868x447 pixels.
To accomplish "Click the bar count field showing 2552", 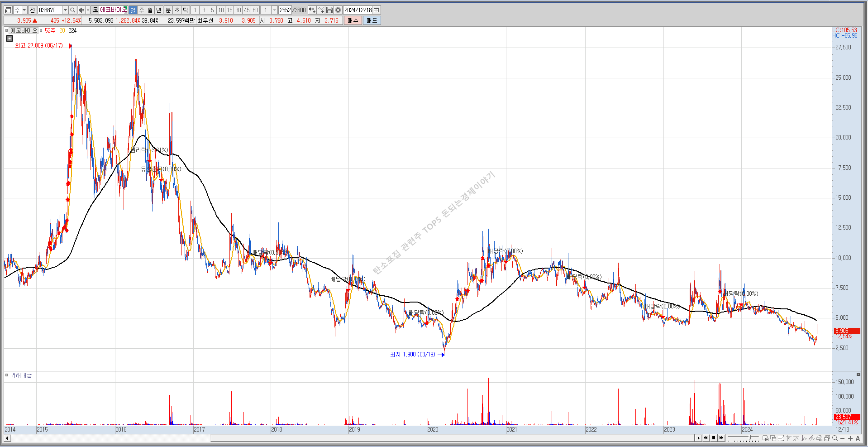I will 285,10.
